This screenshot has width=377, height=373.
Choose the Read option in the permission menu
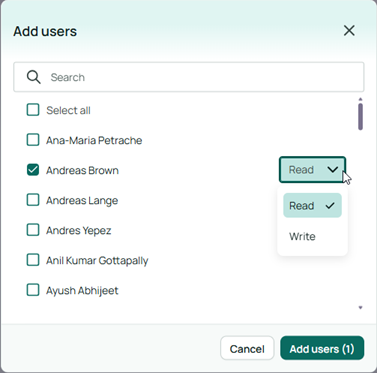312,205
